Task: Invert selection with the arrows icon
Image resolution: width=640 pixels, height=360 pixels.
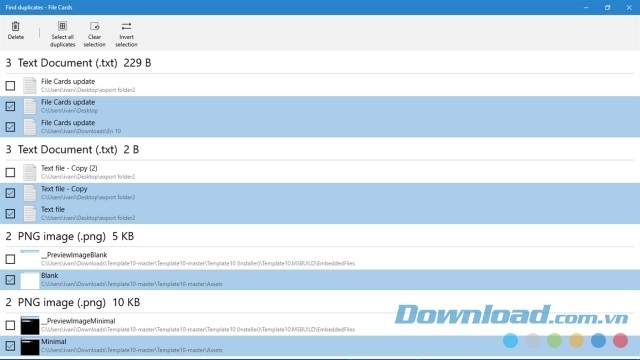Action: 127,27
